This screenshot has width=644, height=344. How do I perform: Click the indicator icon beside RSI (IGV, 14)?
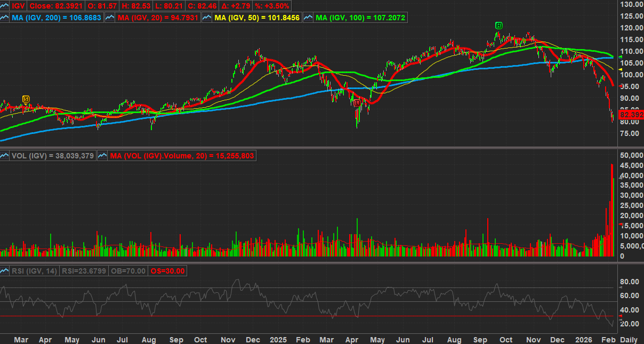pos(5,271)
